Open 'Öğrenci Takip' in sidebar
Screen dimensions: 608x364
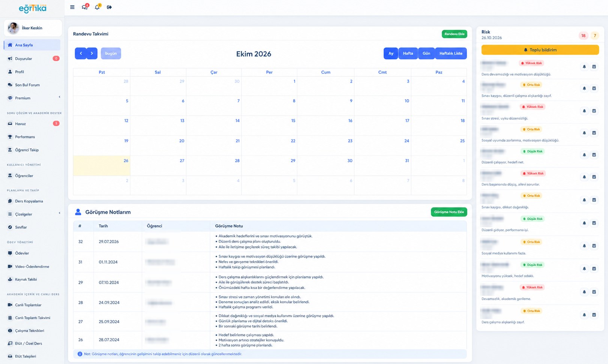(x=33, y=150)
